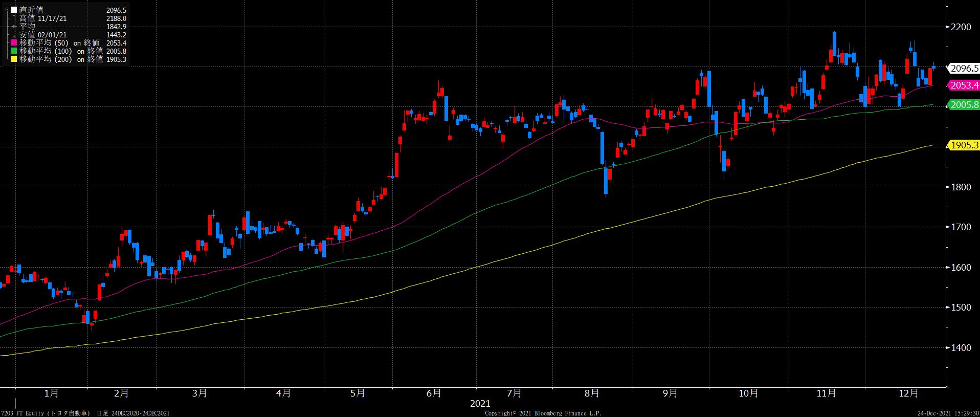This screenshot has height=417, width=980.
Task: Click the green 2005.8 axis price tag
Action: click(x=964, y=105)
